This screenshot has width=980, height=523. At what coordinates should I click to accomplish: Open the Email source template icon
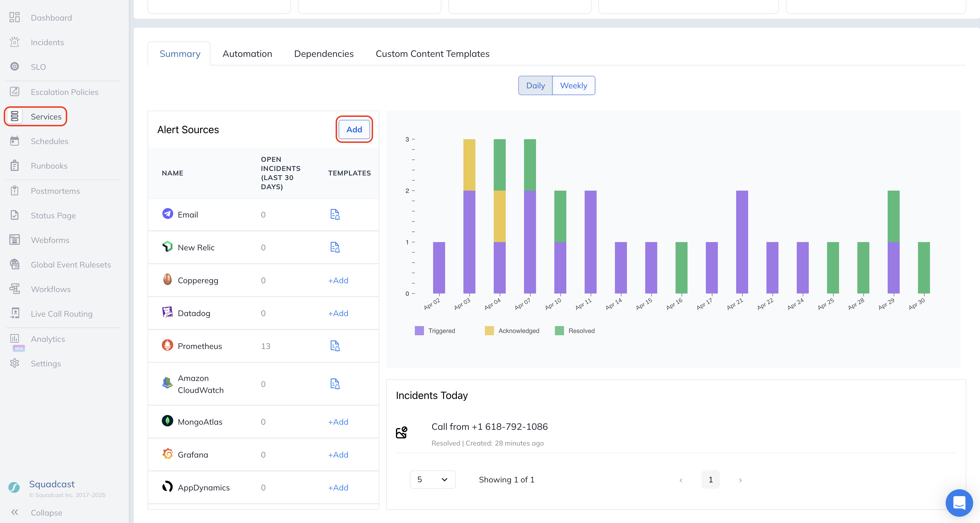(335, 215)
